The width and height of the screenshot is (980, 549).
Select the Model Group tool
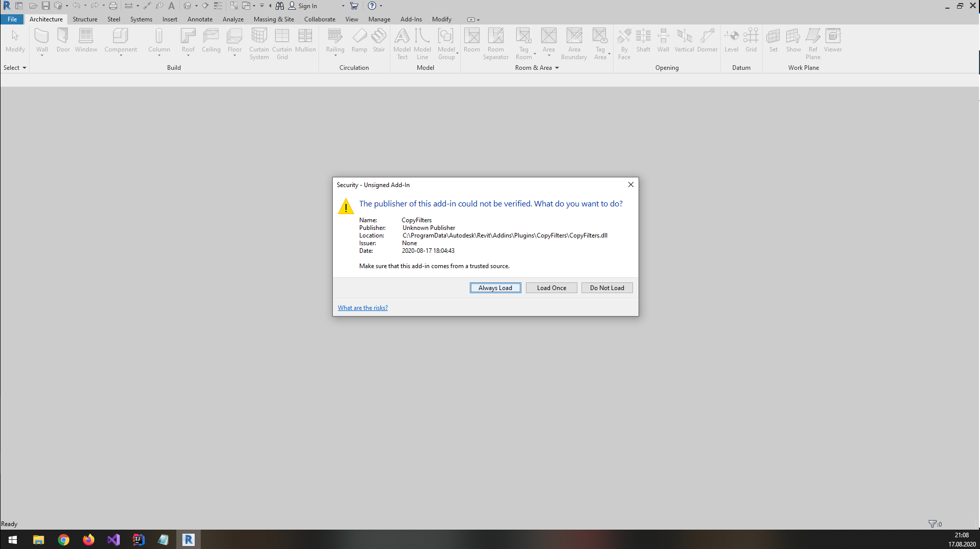(x=446, y=44)
